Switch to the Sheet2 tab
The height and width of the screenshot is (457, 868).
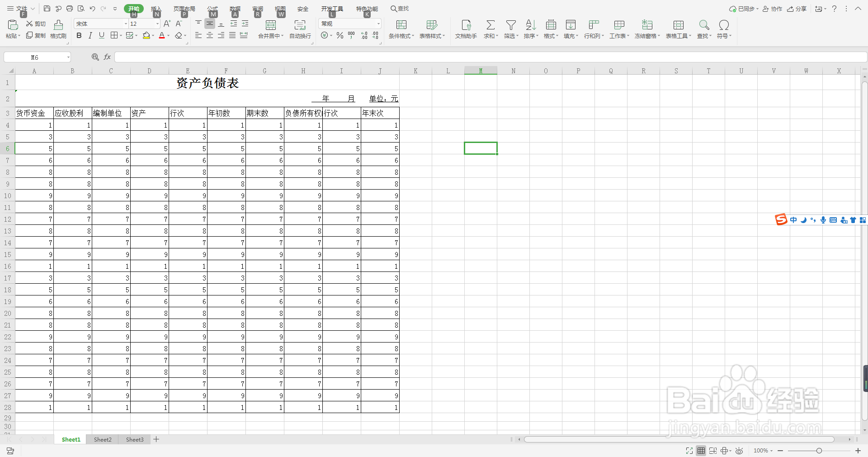(x=103, y=439)
